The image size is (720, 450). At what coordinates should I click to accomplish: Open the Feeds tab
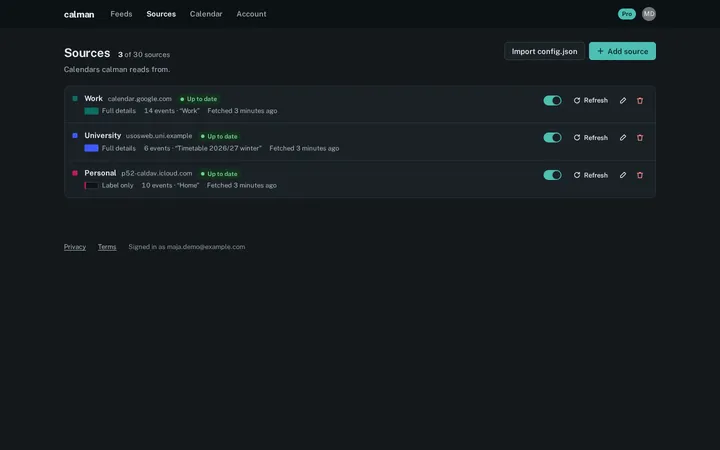click(121, 14)
